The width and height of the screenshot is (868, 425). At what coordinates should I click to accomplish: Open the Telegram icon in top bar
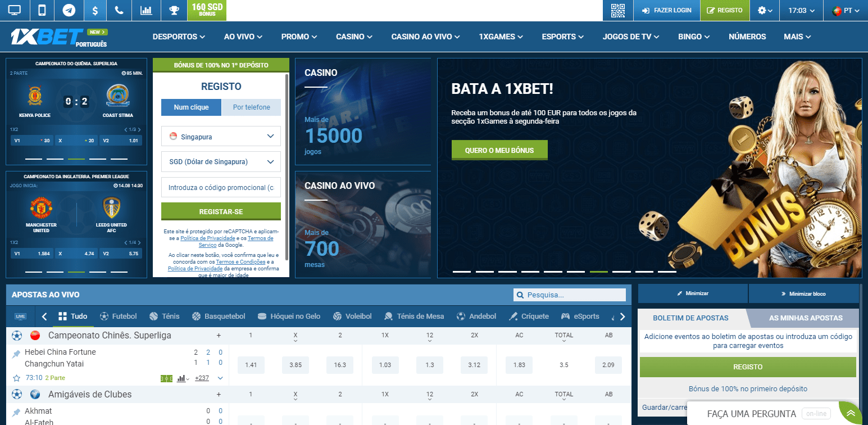[x=69, y=10]
